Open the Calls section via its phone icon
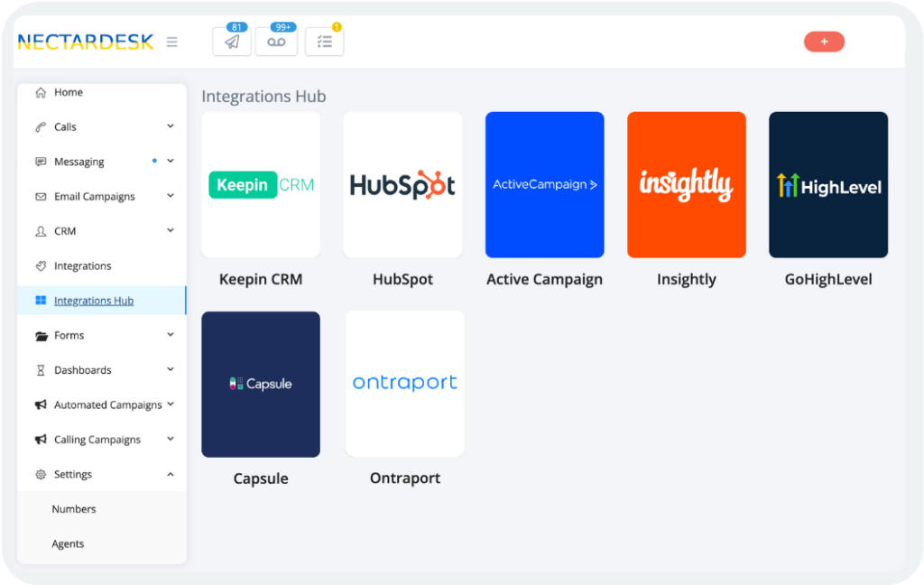This screenshot has height=585, width=924. (x=41, y=126)
